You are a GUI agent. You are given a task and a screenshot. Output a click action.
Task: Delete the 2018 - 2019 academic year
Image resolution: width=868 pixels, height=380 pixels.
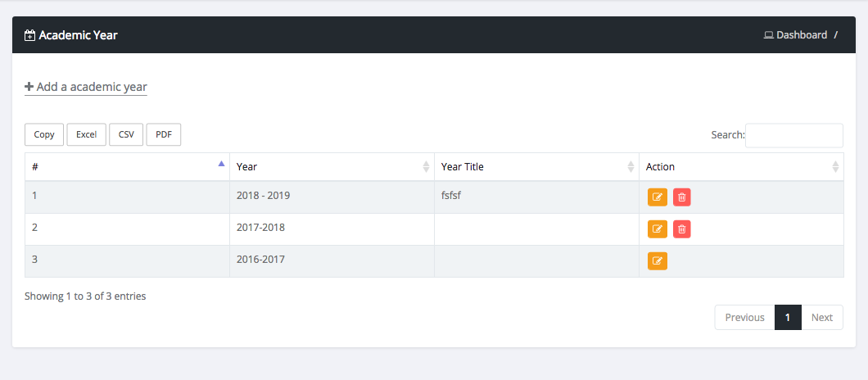681,197
